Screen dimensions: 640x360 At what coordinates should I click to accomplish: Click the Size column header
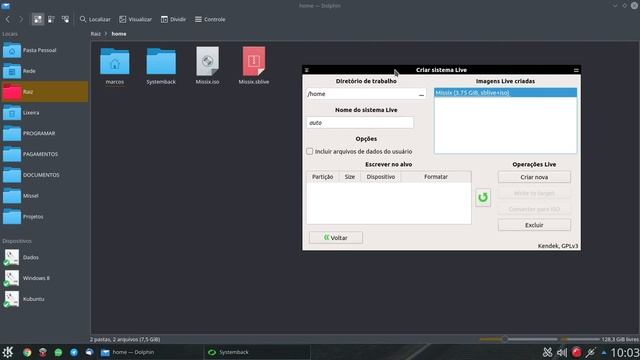[x=350, y=177]
